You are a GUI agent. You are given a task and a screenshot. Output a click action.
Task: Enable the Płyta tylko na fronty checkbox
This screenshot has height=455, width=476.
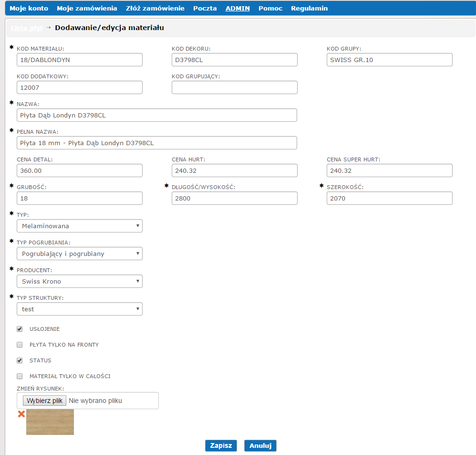pos(20,345)
